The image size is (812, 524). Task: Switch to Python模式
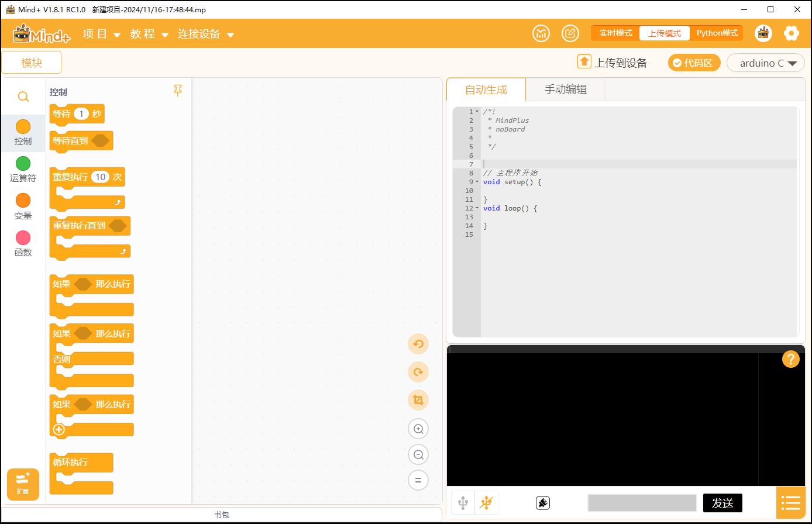click(x=717, y=33)
